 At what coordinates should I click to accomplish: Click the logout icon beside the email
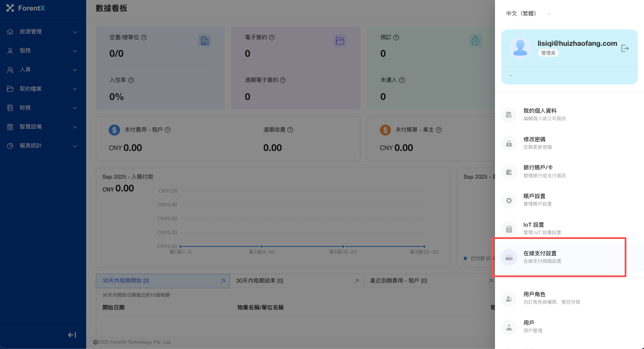625,48
